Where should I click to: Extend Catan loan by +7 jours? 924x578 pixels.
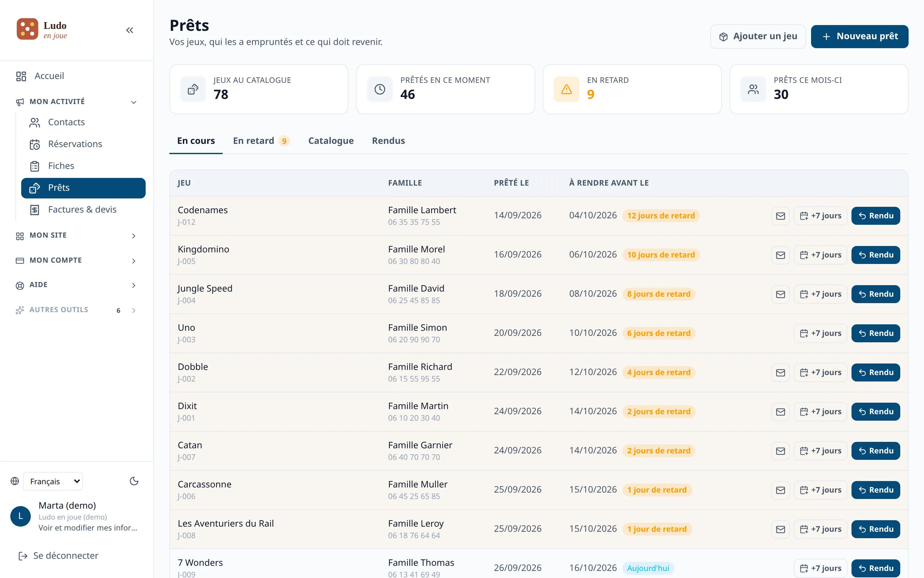pos(820,451)
